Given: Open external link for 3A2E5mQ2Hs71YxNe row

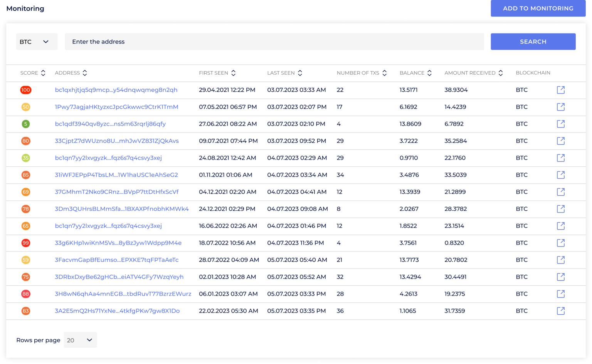Looking at the screenshot, I should coord(561,311).
